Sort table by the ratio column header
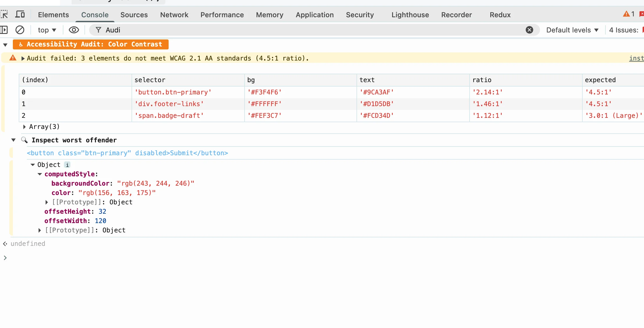This screenshot has height=328, width=644. [x=526, y=80]
